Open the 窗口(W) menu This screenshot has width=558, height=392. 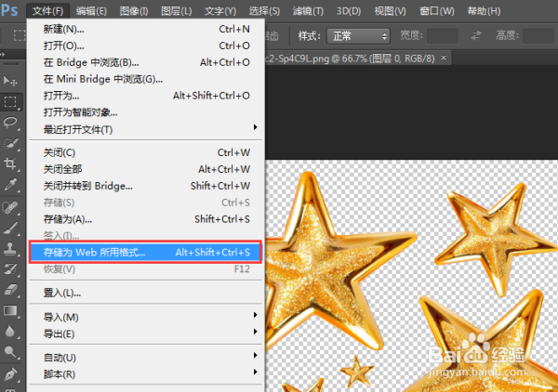point(437,11)
